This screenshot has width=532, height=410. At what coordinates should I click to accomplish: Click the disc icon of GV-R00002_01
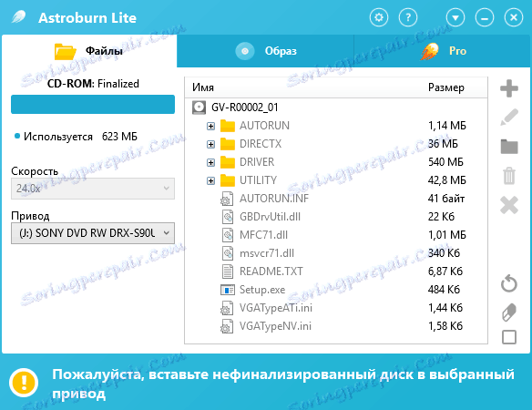click(199, 108)
